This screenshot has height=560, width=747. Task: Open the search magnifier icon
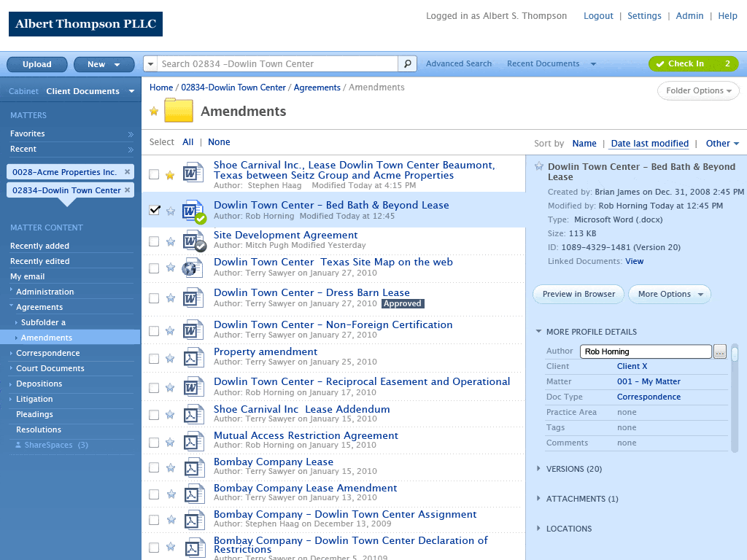tap(407, 63)
